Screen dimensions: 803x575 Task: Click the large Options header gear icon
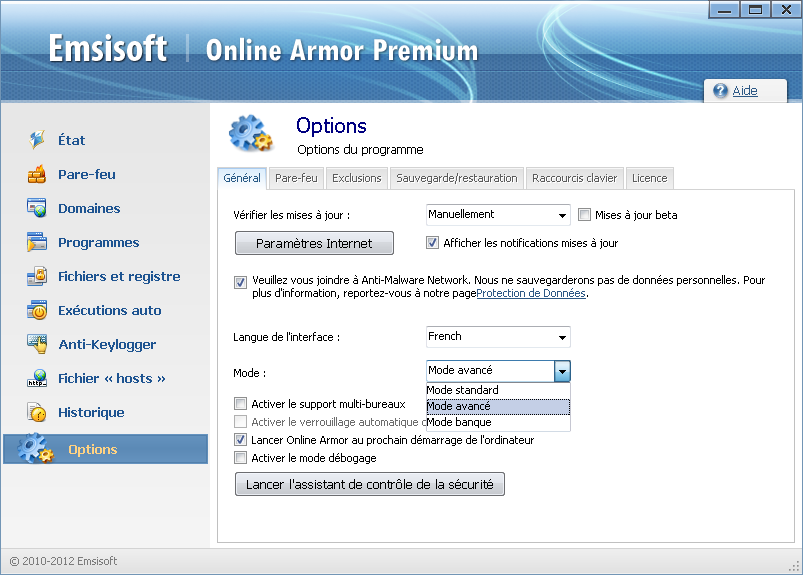pos(250,134)
